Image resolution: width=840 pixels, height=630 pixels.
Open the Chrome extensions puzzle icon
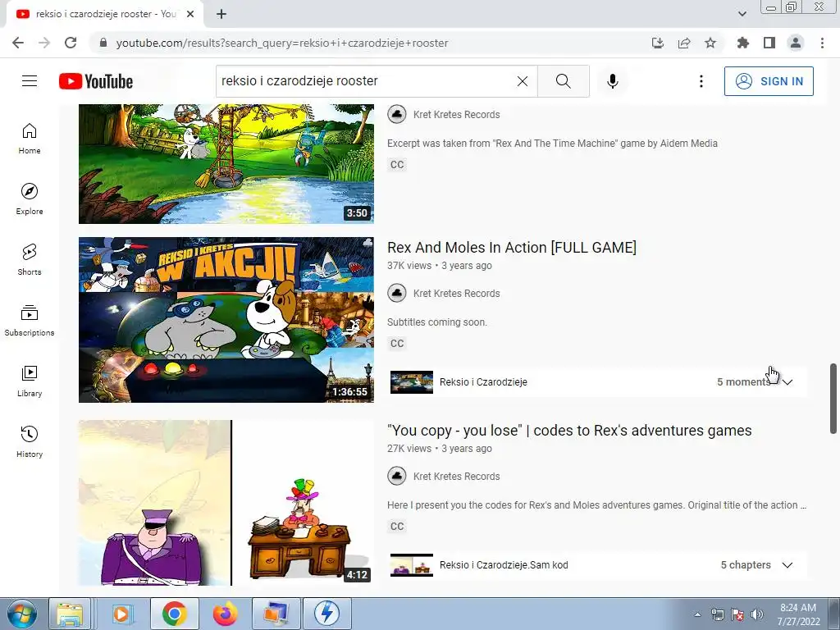tap(743, 43)
